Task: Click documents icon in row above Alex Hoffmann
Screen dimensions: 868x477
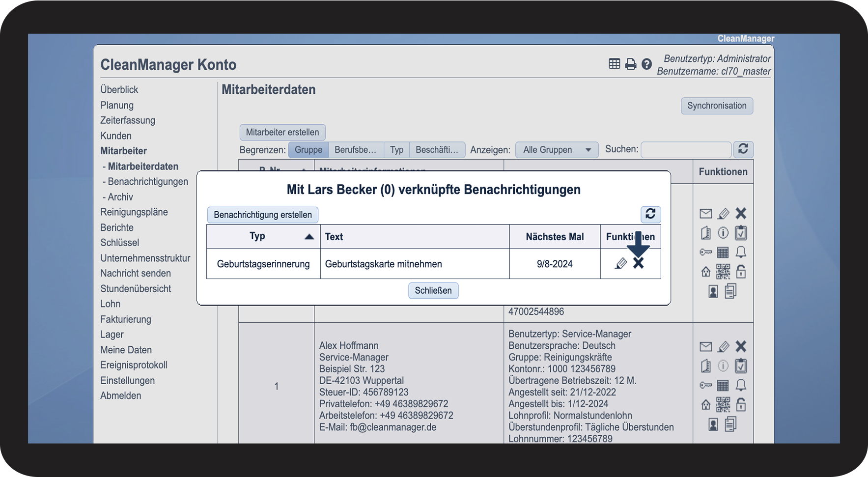Action: [x=731, y=291]
